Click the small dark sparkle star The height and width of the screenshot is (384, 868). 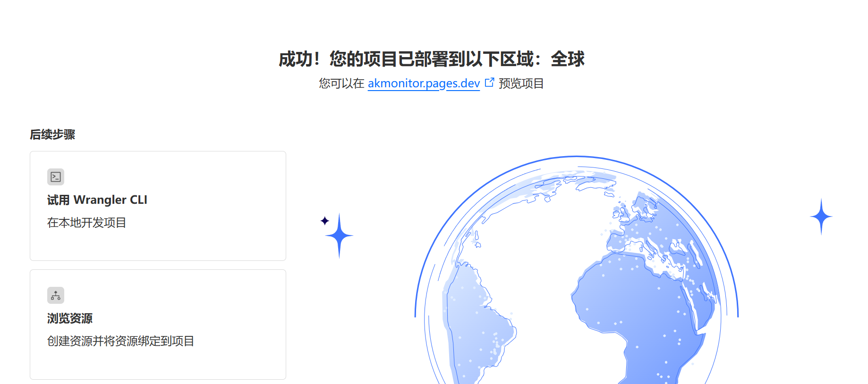click(x=325, y=221)
